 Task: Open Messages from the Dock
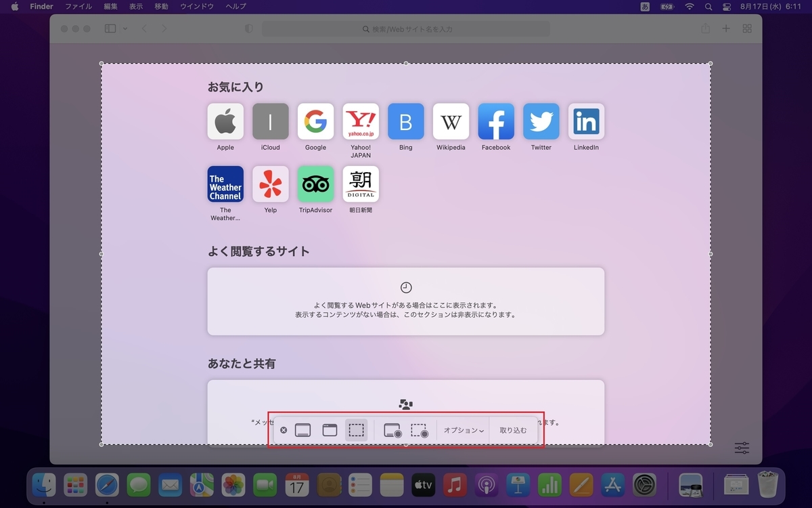pos(139,485)
